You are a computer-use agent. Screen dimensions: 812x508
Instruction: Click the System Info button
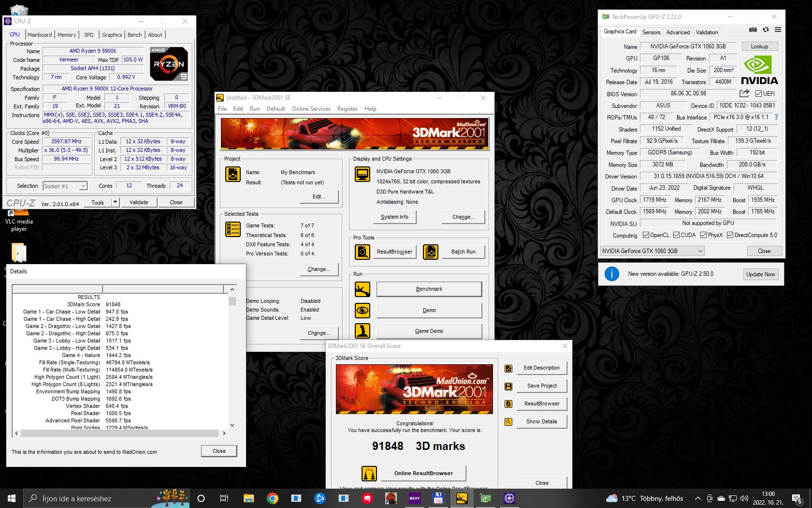coord(394,217)
